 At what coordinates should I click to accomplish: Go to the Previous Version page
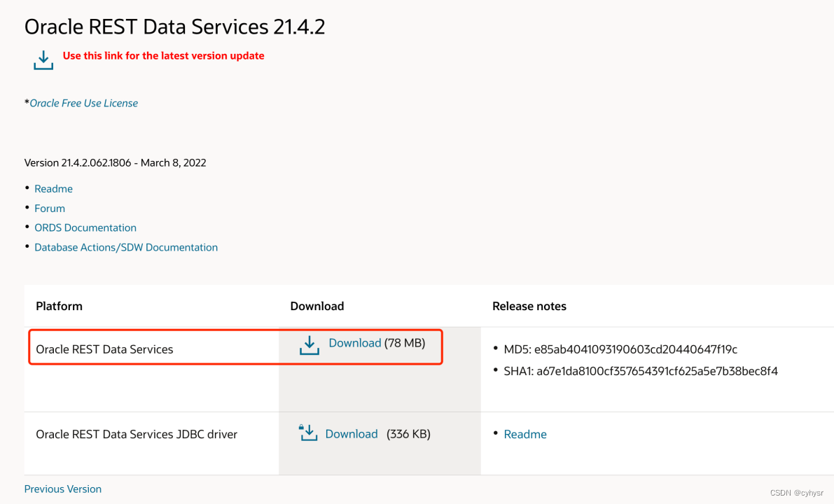(x=62, y=489)
